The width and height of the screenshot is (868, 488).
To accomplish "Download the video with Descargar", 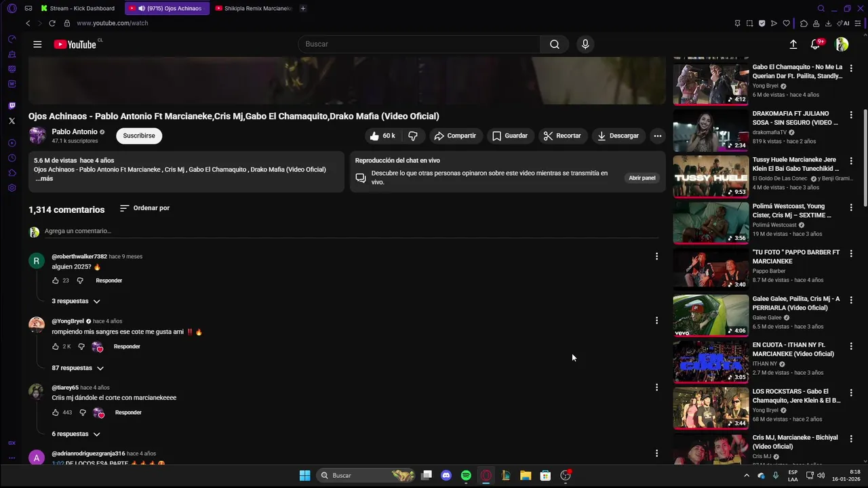I will click(x=618, y=136).
